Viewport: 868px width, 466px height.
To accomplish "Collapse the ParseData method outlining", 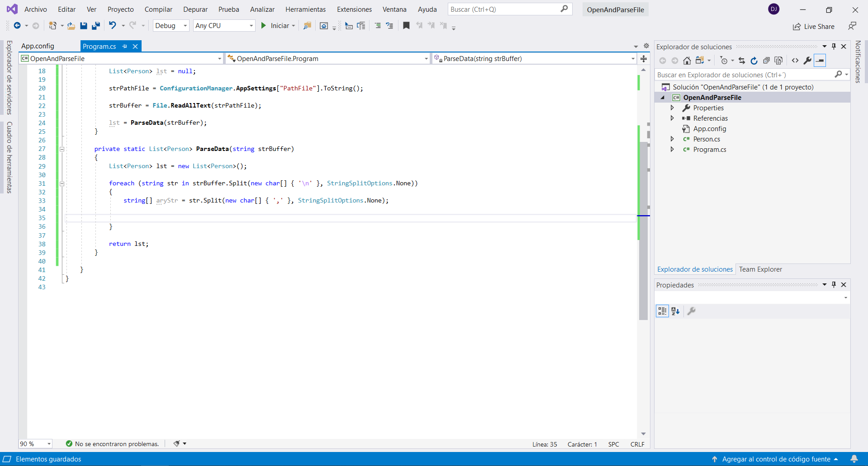I will pyautogui.click(x=62, y=149).
